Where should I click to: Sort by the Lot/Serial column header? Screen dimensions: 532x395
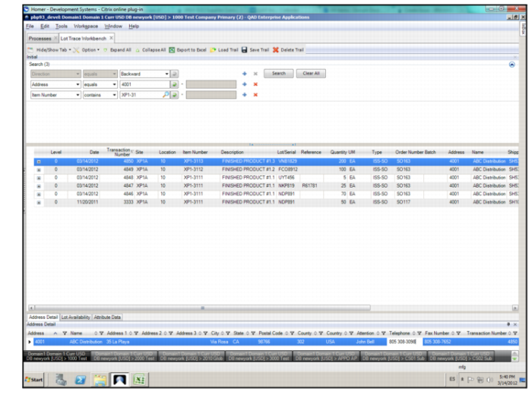pos(287,152)
